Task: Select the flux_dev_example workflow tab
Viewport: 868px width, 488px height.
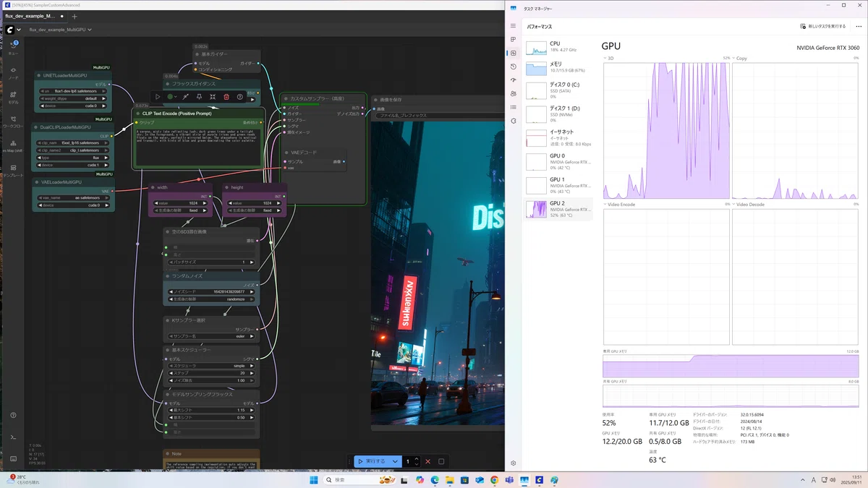Action: point(30,16)
